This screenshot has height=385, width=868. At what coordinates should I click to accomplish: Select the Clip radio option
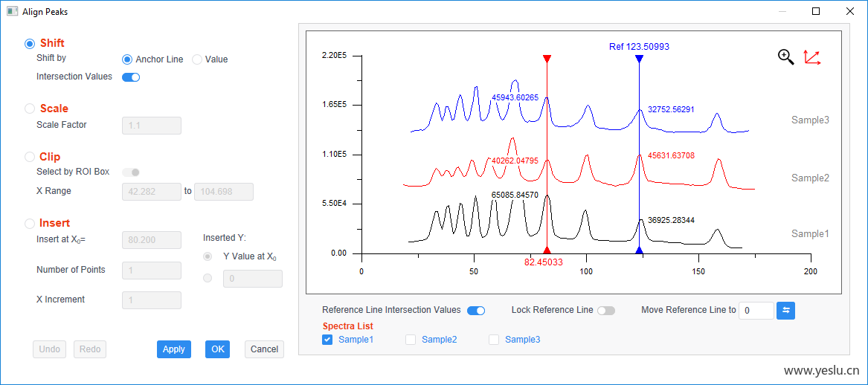tap(29, 157)
